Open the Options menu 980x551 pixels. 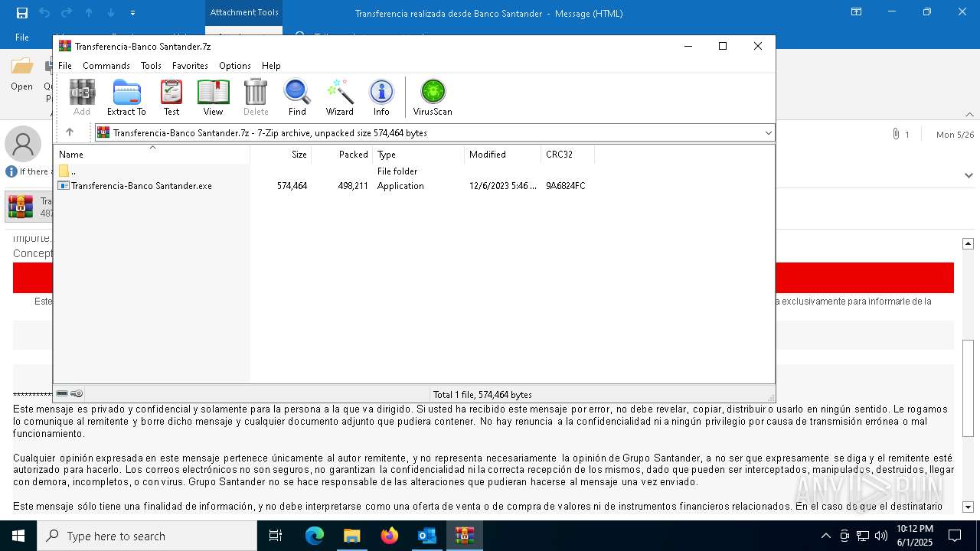click(235, 66)
